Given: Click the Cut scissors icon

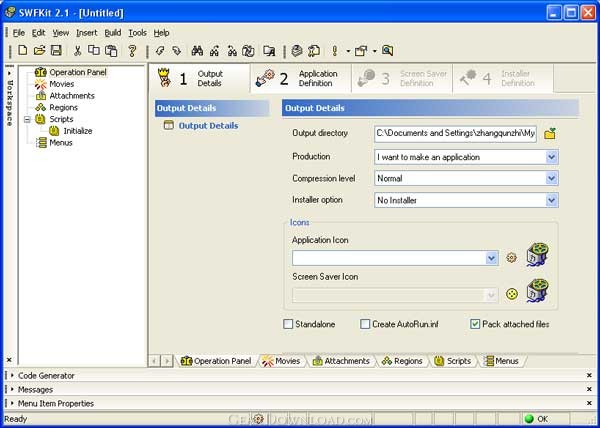Looking at the screenshot, I should pyautogui.click(x=78, y=50).
